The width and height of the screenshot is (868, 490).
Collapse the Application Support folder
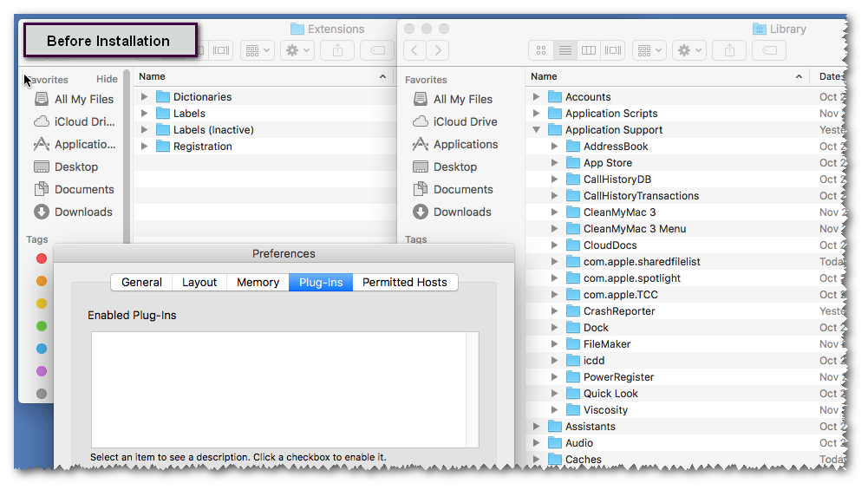coord(537,130)
